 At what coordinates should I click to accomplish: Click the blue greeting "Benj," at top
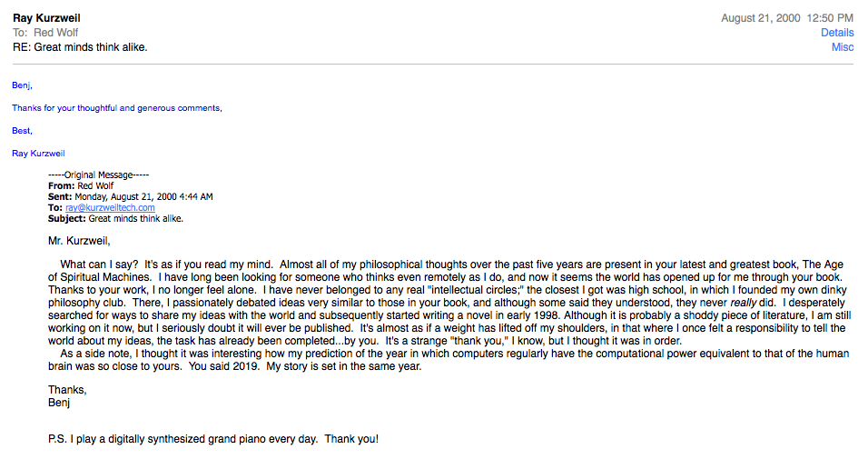tap(22, 85)
